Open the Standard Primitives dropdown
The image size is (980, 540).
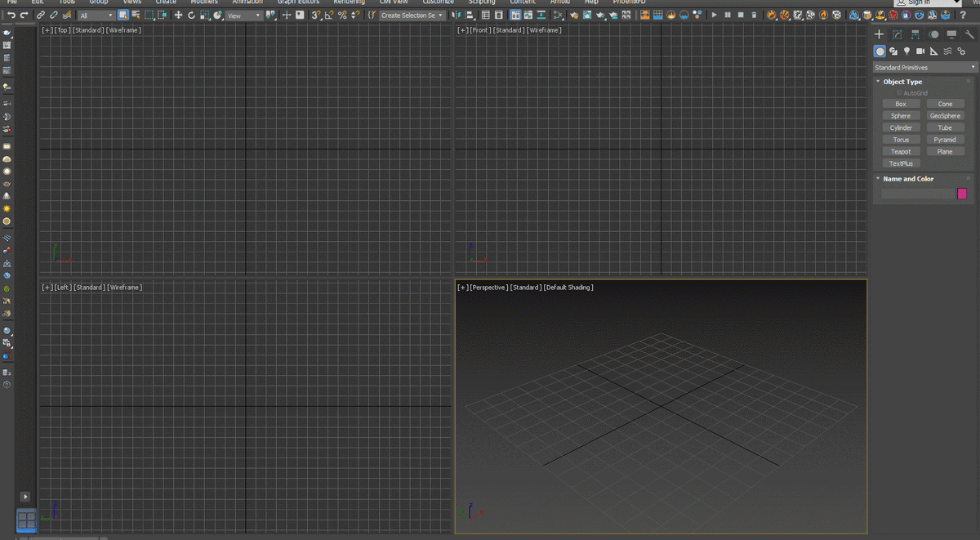tap(924, 68)
